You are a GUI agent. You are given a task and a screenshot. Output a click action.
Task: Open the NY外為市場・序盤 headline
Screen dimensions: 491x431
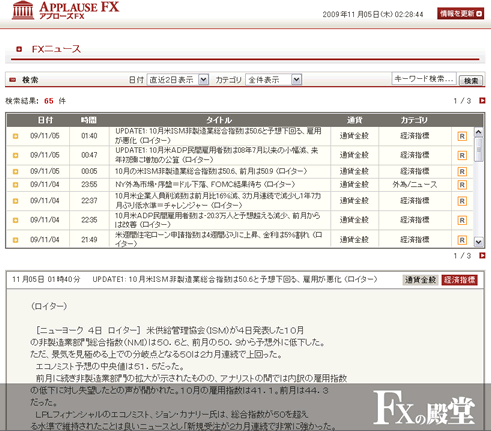205,184
